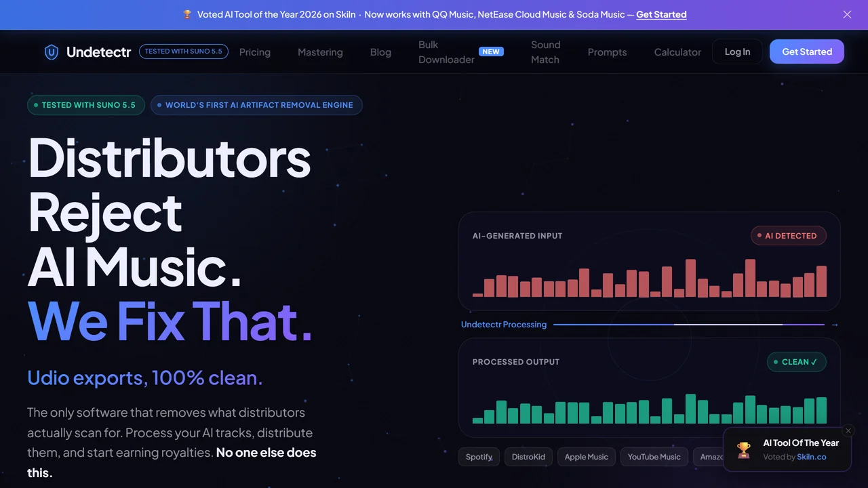Close the AI Tool Of The Year popup

[848, 430]
